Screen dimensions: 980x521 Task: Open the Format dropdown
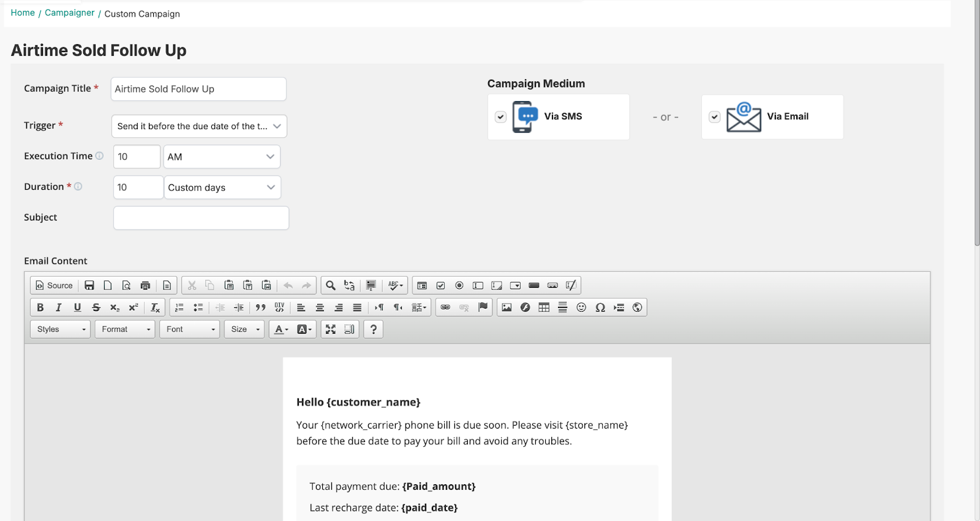[125, 329]
